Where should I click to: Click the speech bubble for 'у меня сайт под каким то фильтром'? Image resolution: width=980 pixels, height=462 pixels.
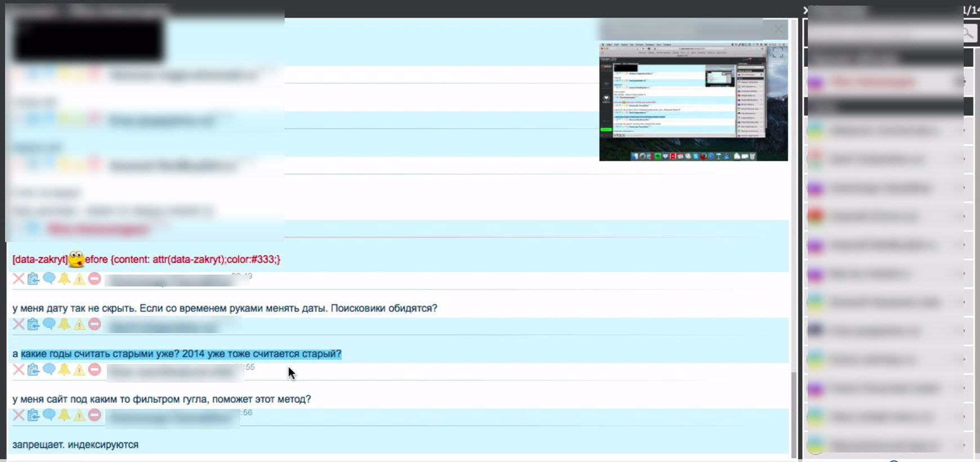(49, 370)
